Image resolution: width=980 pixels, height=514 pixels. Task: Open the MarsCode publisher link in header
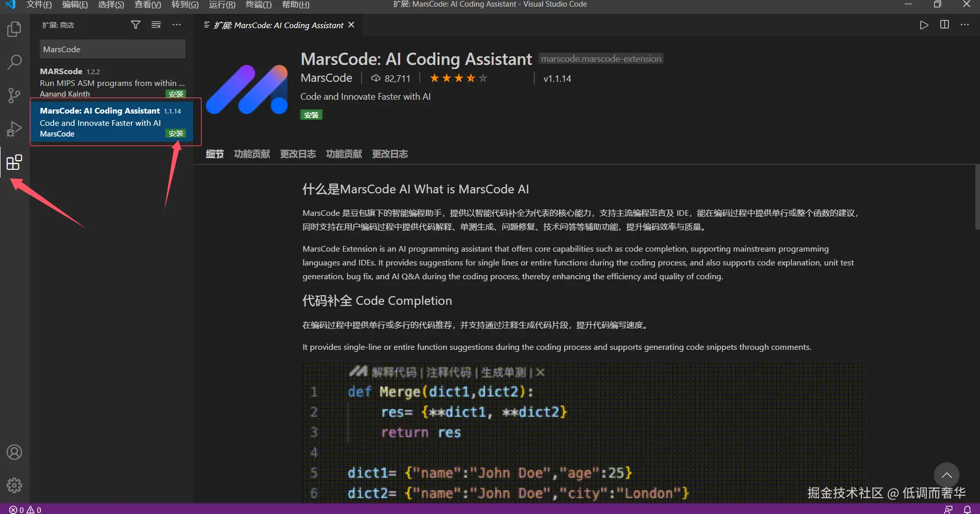coord(326,78)
